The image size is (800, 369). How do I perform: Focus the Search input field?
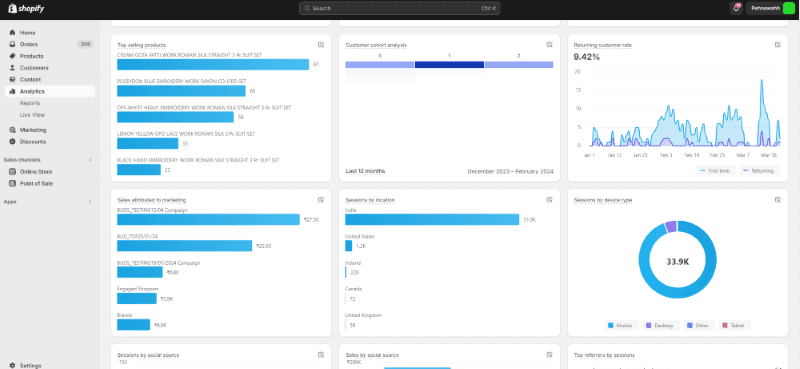(399, 8)
